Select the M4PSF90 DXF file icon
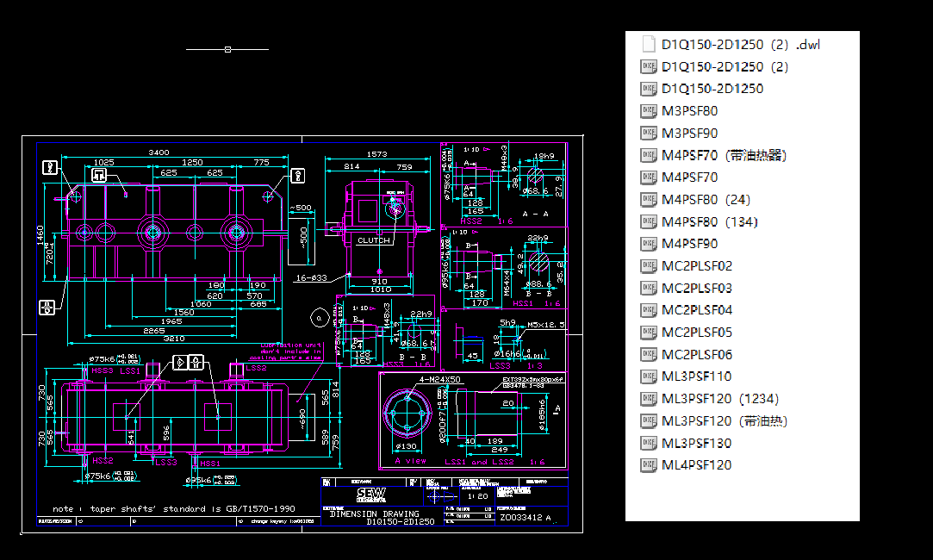933x560 pixels. click(648, 243)
